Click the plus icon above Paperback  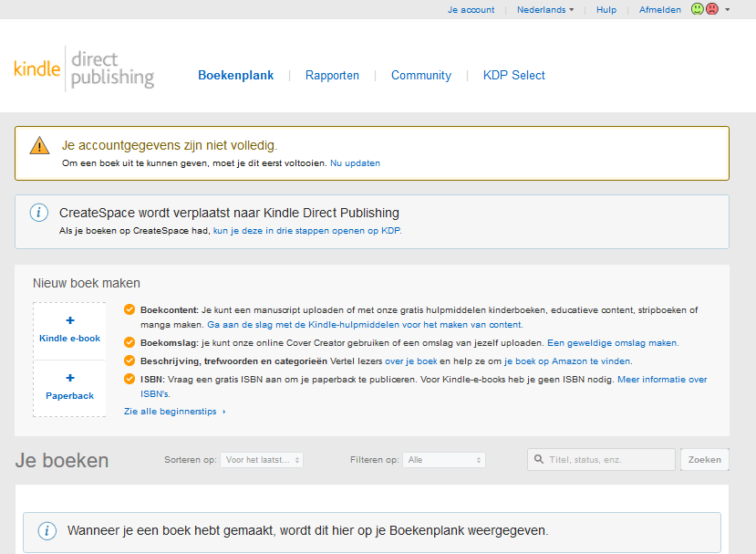pyautogui.click(x=70, y=378)
